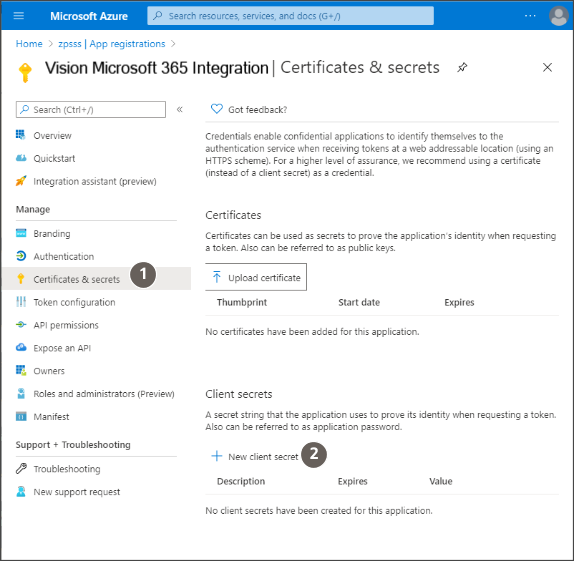Open API permissions
Viewport: 574px width, 561px height.
coord(66,325)
